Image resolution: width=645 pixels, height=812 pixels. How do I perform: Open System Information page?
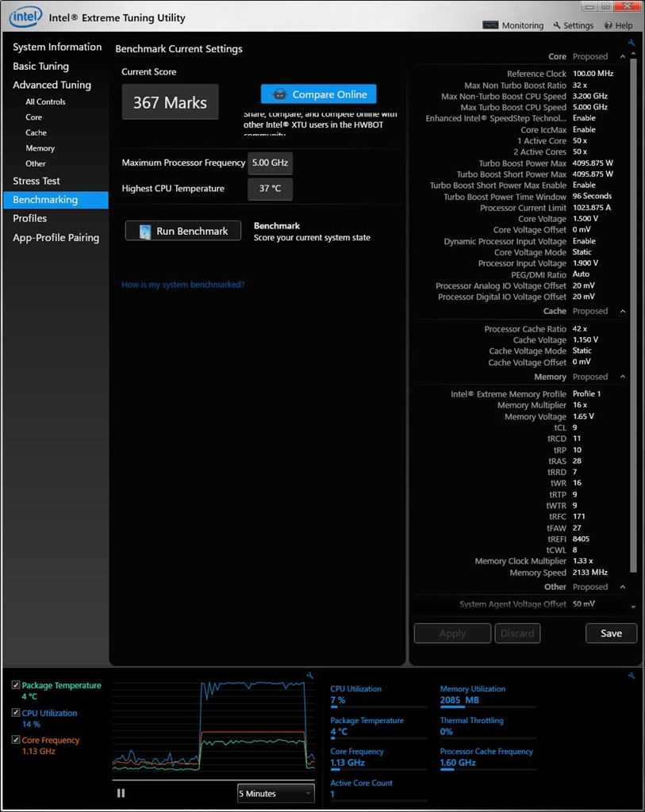pyautogui.click(x=57, y=47)
